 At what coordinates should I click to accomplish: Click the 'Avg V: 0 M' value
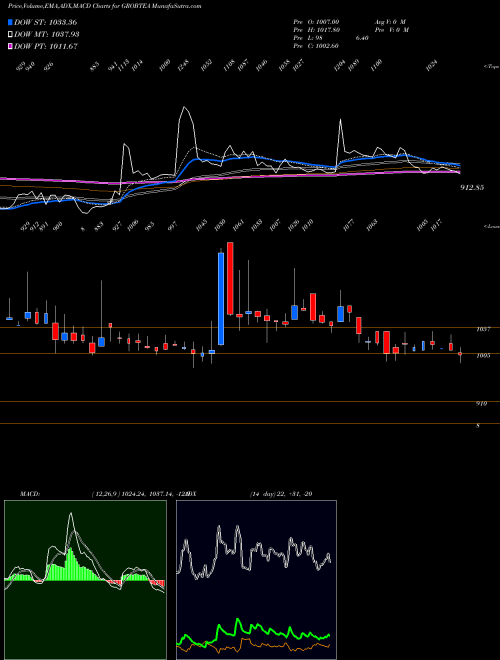coord(389,21)
